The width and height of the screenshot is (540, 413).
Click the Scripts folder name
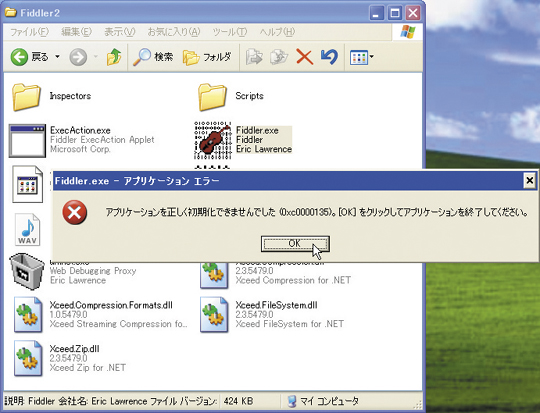(x=249, y=96)
